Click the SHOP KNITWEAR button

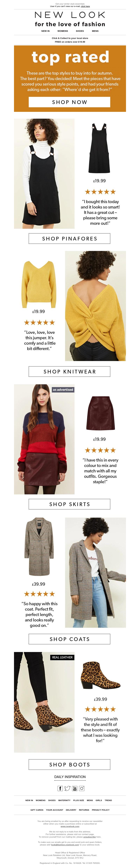(x=69, y=371)
